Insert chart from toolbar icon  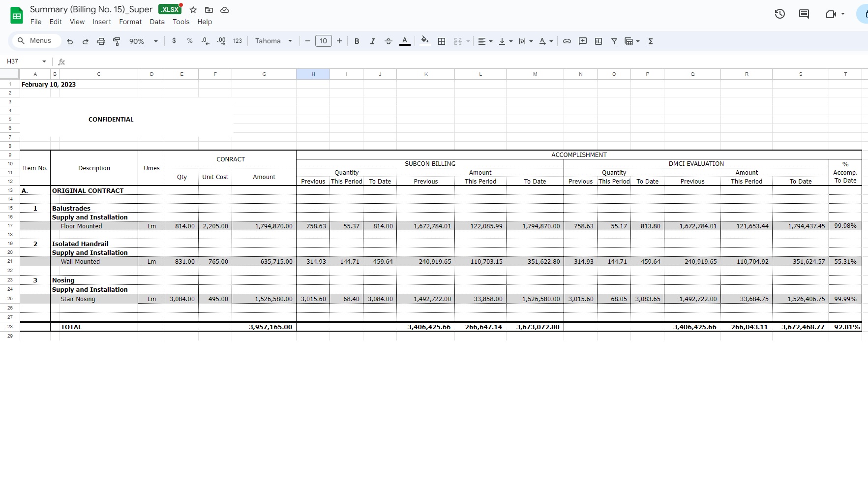pyautogui.click(x=599, y=41)
